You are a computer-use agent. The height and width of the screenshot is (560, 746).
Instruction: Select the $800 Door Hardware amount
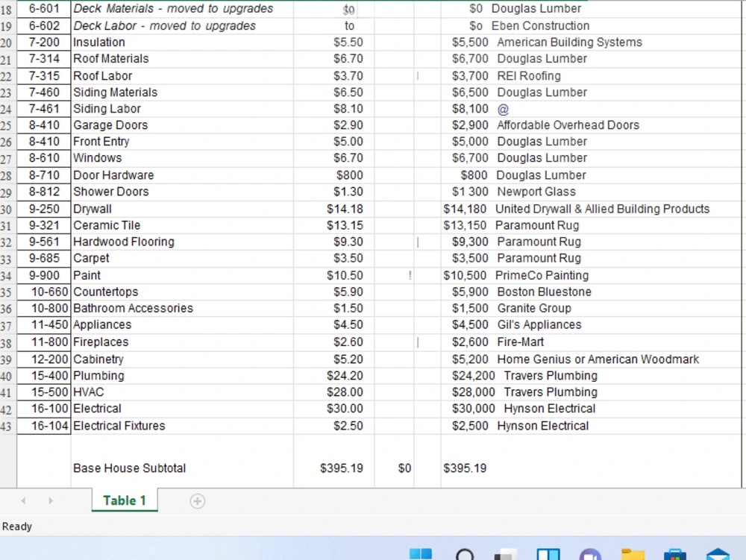coord(350,175)
